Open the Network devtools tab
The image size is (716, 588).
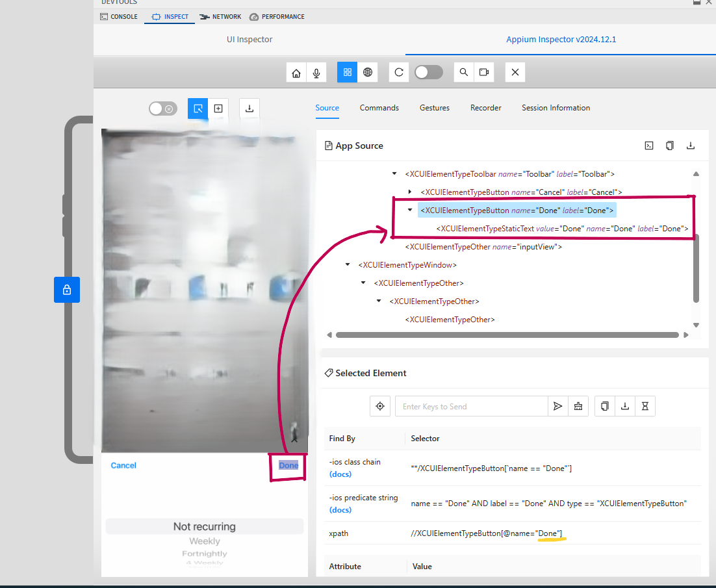click(x=220, y=17)
